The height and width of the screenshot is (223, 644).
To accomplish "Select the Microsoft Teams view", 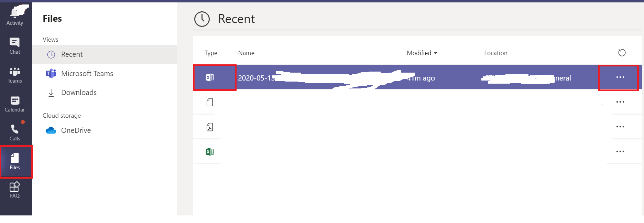I will [x=87, y=74].
